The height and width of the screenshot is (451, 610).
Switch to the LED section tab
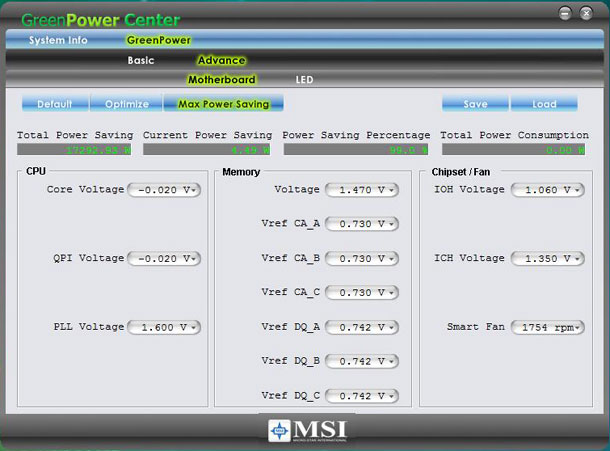(304, 80)
